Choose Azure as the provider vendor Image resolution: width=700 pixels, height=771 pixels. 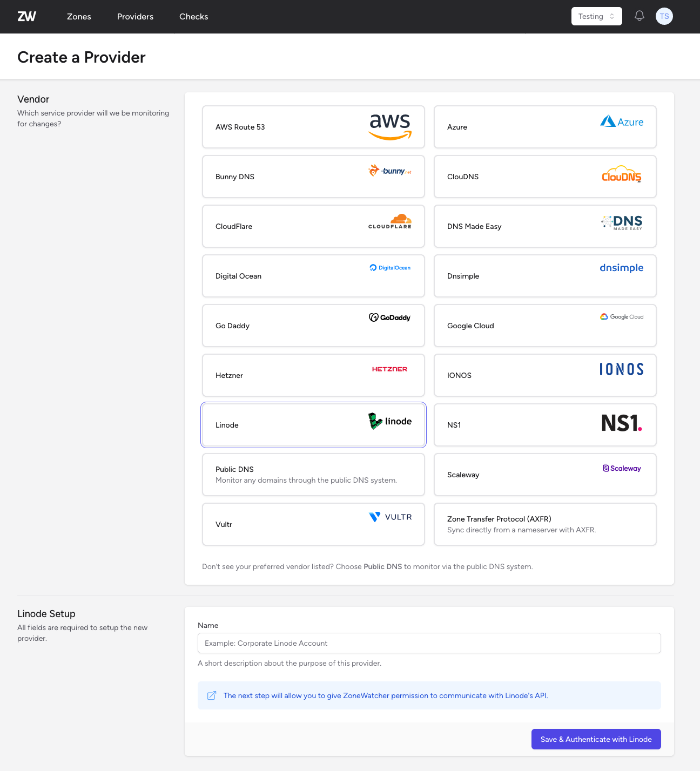(544, 127)
